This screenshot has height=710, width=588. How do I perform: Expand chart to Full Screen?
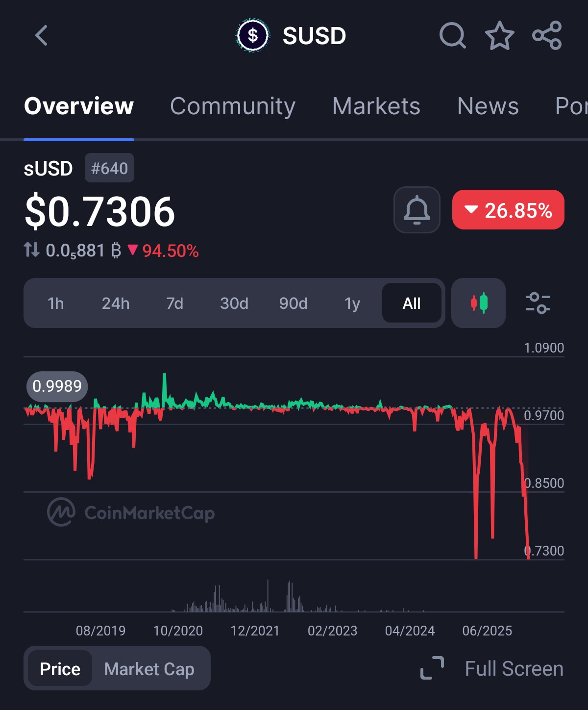[x=492, y=669]
